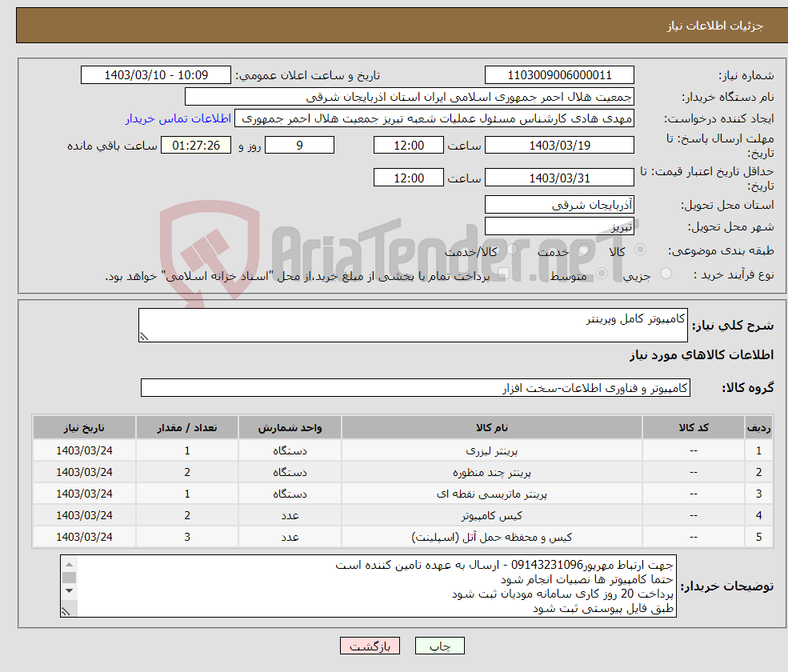788x672 pixels.
Task: Click the واحد شمارش column header
Action: pos(290,428)
